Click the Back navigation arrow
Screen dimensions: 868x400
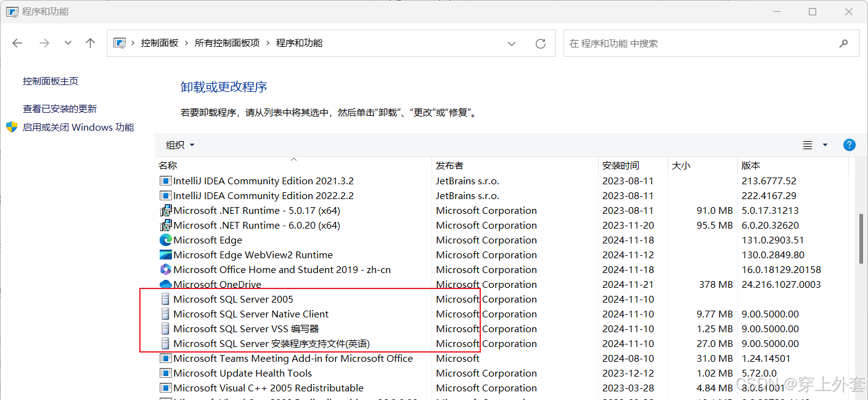click(x=17, y=43)
